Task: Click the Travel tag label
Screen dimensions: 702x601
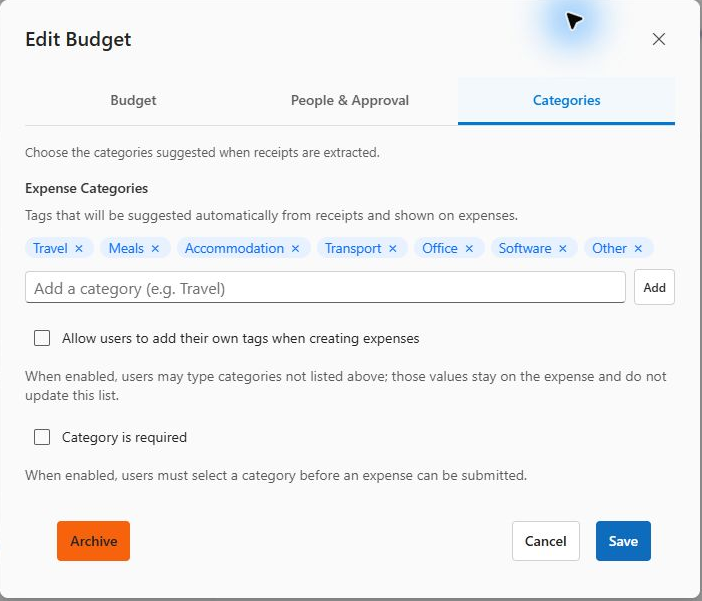Action: point(50,249)
